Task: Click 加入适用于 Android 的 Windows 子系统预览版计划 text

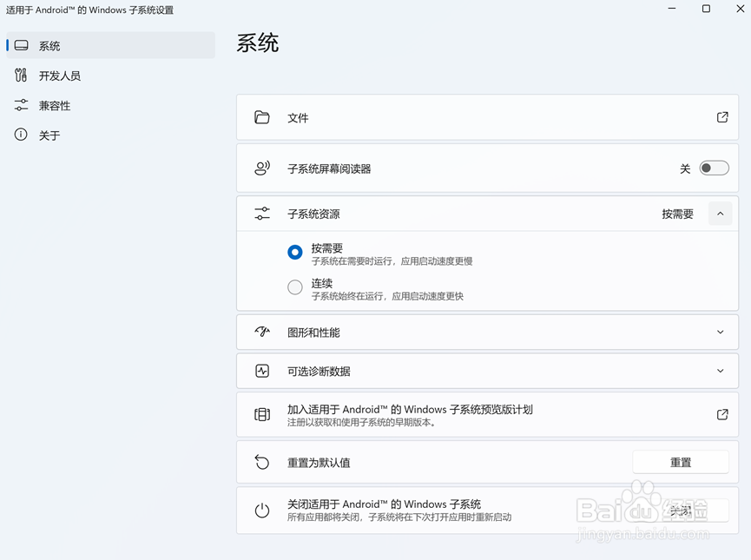Action: [410, 409]
